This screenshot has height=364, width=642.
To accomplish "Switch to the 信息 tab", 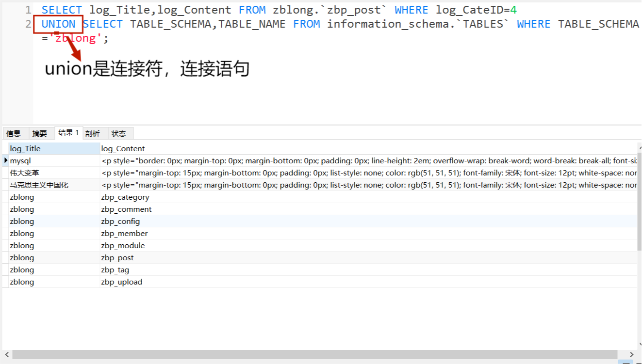I will coord(14,133).
